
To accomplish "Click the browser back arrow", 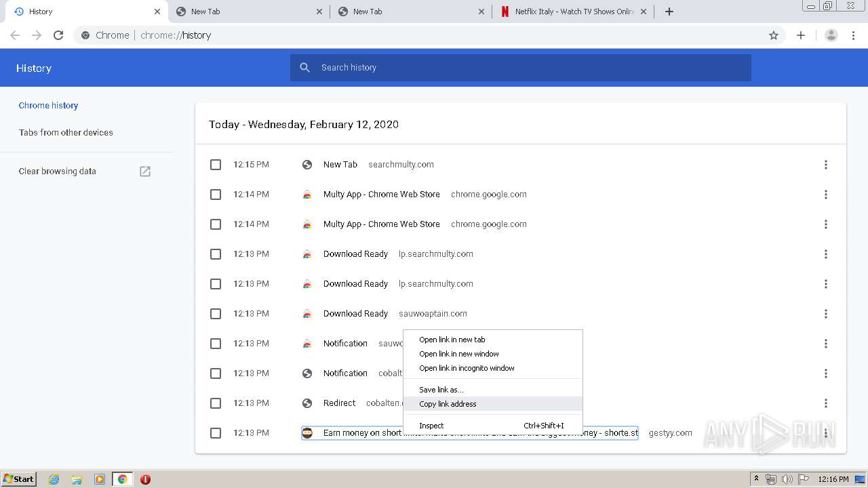I will [15, 35].
